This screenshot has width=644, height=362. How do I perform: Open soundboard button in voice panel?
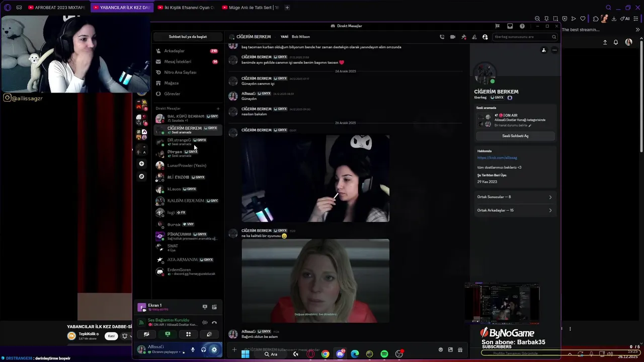click(x=209, y=334)
